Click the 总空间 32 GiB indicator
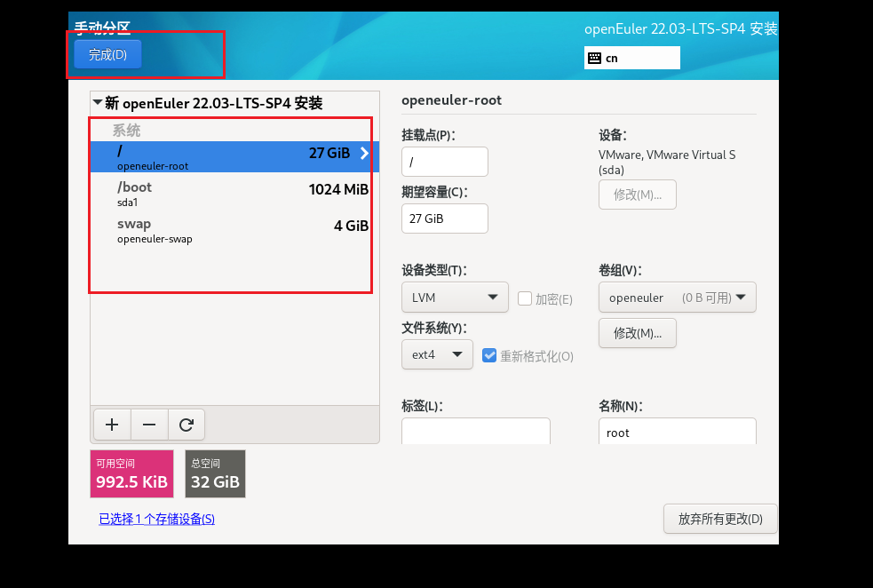The image size is (873, 588). point(215,473)
